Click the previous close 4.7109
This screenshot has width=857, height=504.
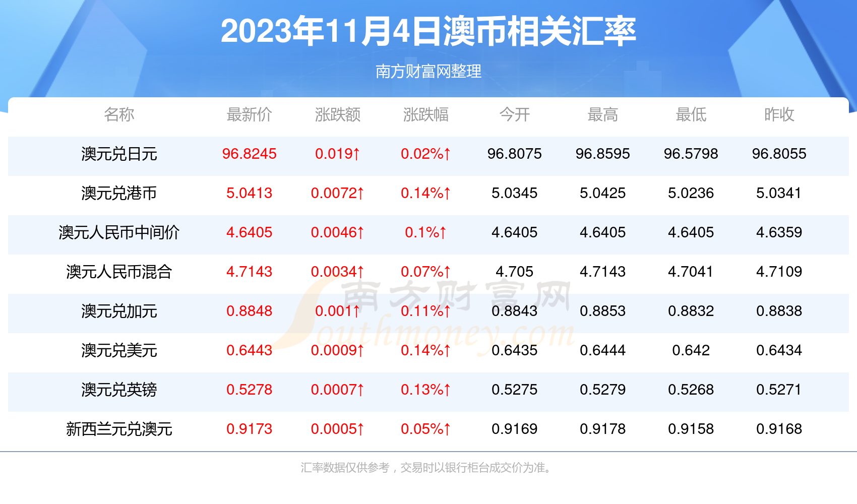pyautogui.click(x=779, y=272)
